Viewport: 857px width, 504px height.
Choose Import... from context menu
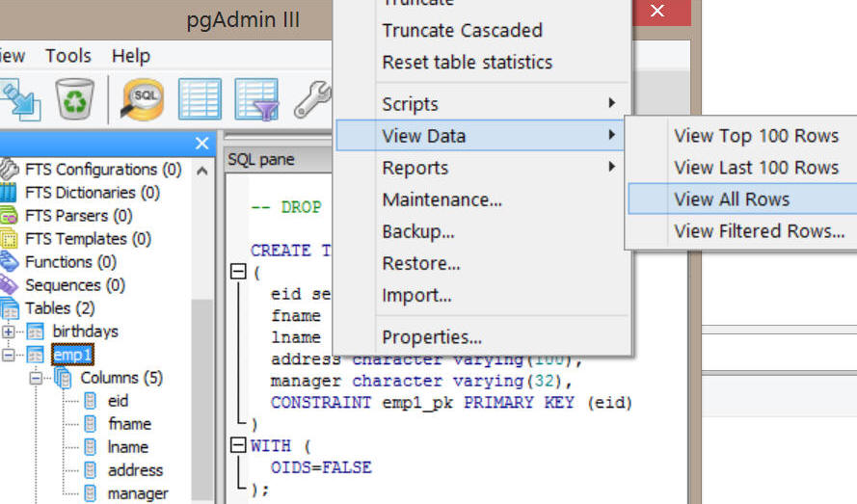[x=481, y=295]
